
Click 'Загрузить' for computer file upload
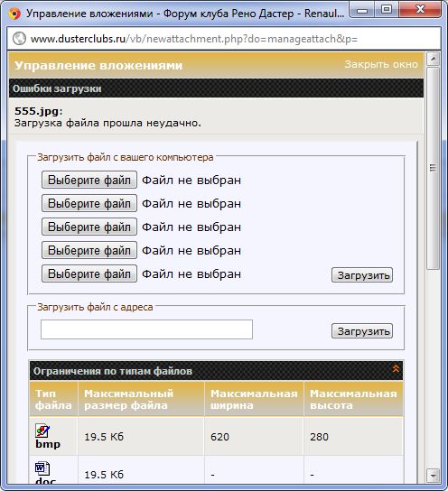pyautogui.click(x=362, y=275)
